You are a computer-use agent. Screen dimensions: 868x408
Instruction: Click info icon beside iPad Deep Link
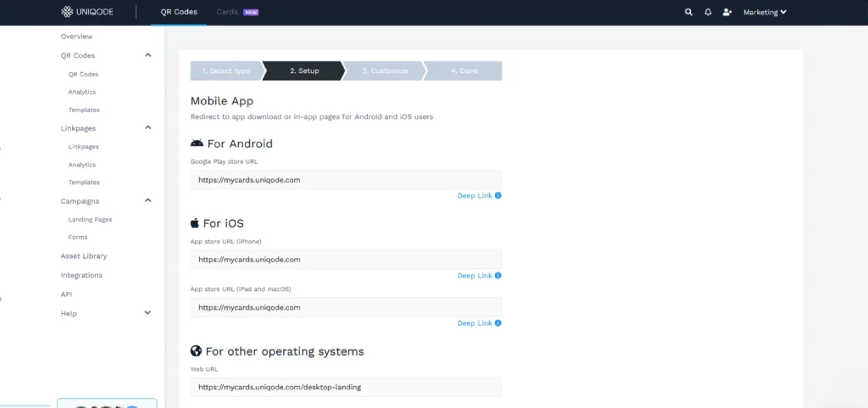click(498, 323)
